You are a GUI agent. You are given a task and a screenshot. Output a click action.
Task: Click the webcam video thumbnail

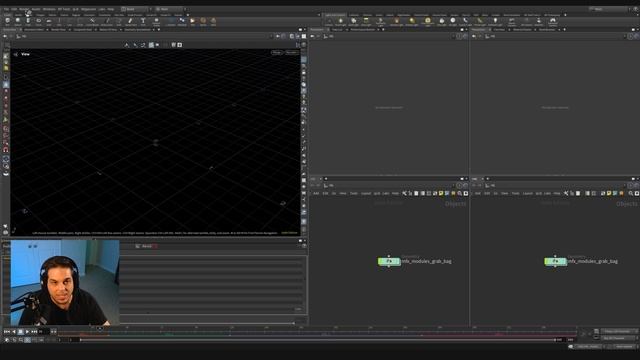65,282
